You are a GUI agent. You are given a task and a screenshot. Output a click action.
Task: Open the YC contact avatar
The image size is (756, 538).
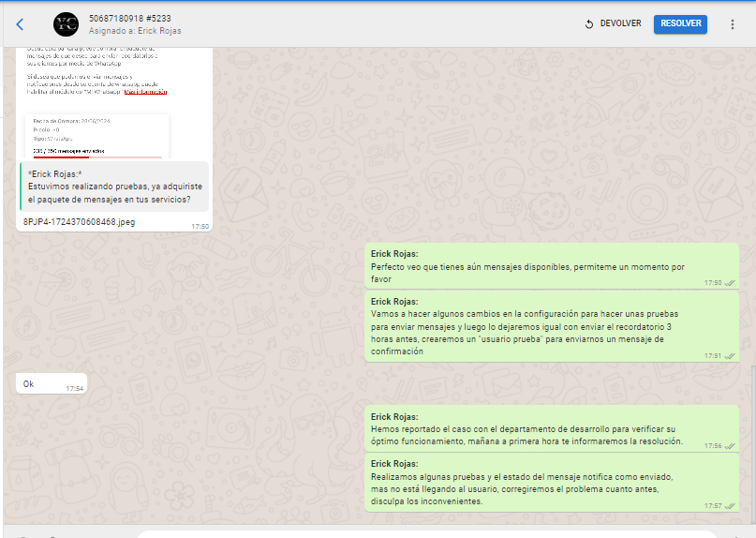coord(66,24)
